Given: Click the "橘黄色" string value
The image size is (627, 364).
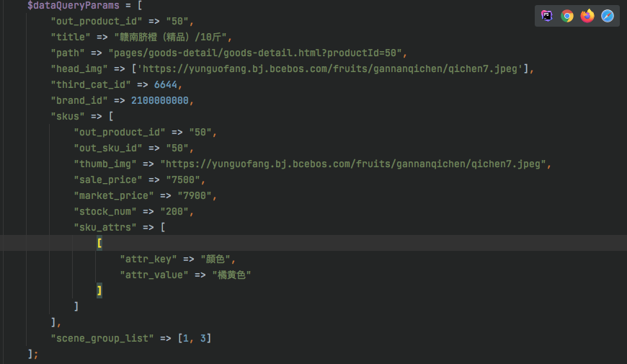Looking at the screenshot, I should [x=231, y=275].
